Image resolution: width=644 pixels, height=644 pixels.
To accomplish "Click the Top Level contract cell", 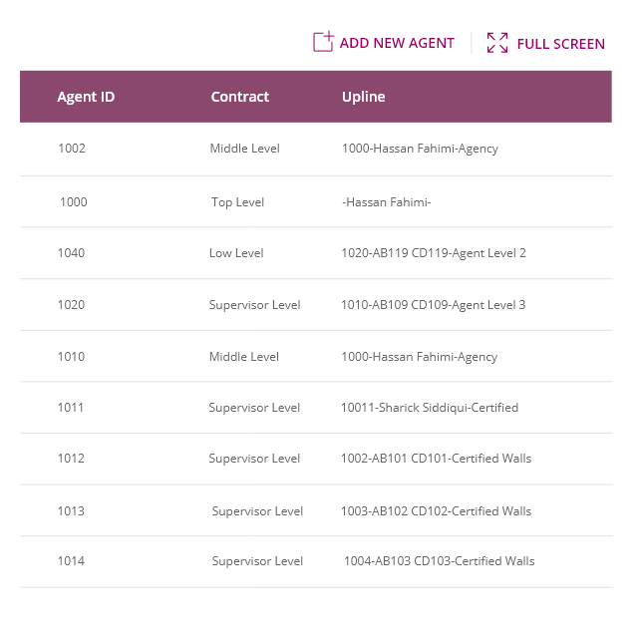I will pos(237,202).
